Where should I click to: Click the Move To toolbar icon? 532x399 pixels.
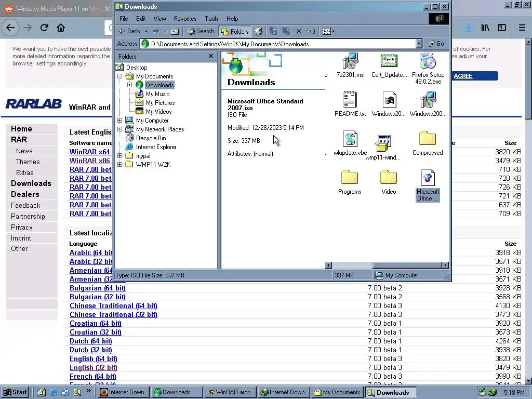(273, 32)
